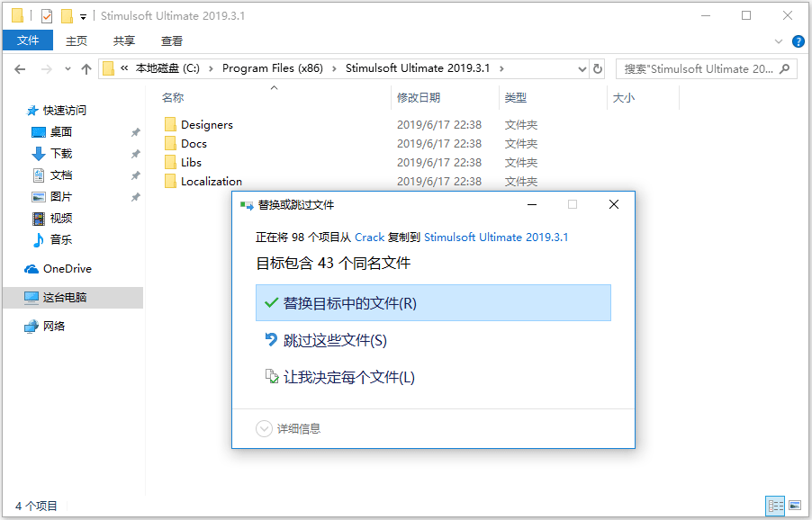Image resolution: width=812 pixels, height=520 pixels.
Task: Unpin 桌面 using its pin icon
Action: tap(136, 132)
